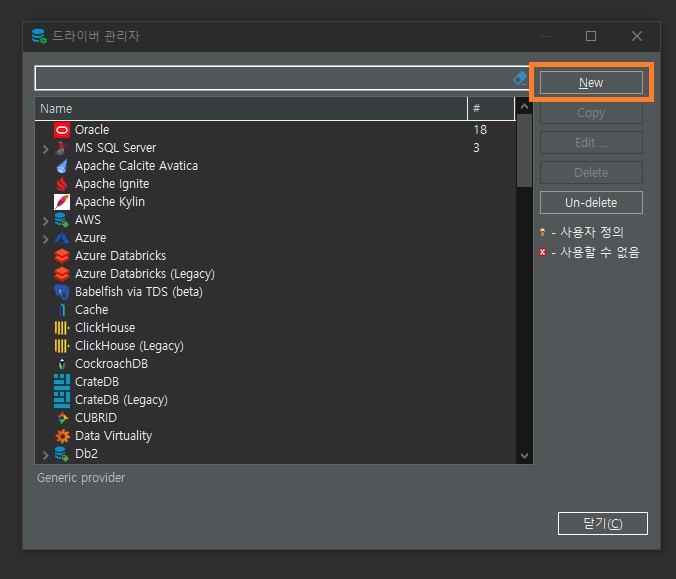Click the Driver Manager title bar icon
This screenshot has width=676, height=579.
click(39, 36)
